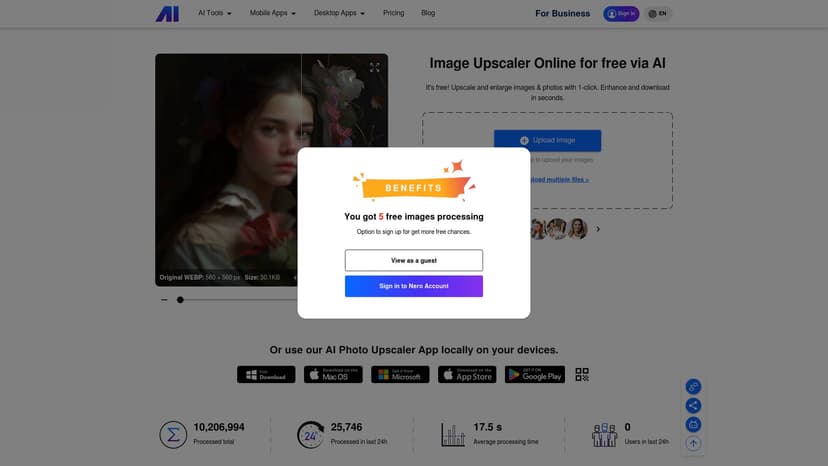
Task: Select the rightmost sample portrait thumbnail
Action: 578,229
